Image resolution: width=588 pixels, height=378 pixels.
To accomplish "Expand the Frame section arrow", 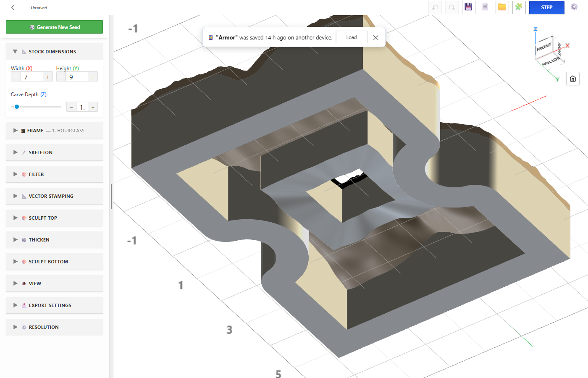I will (x=15, y=131).
